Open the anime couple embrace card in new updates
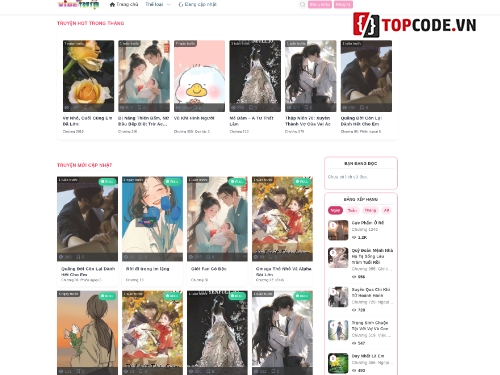 pos(282,333)
